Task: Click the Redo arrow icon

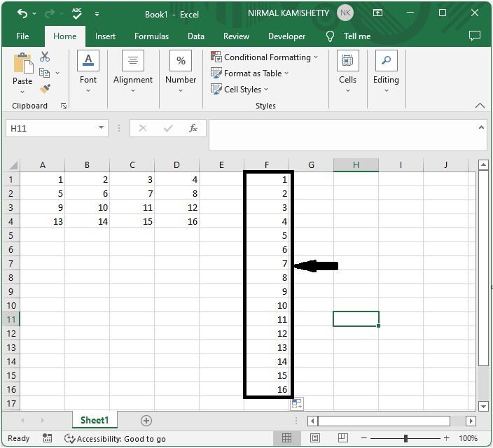Action: 50,13
